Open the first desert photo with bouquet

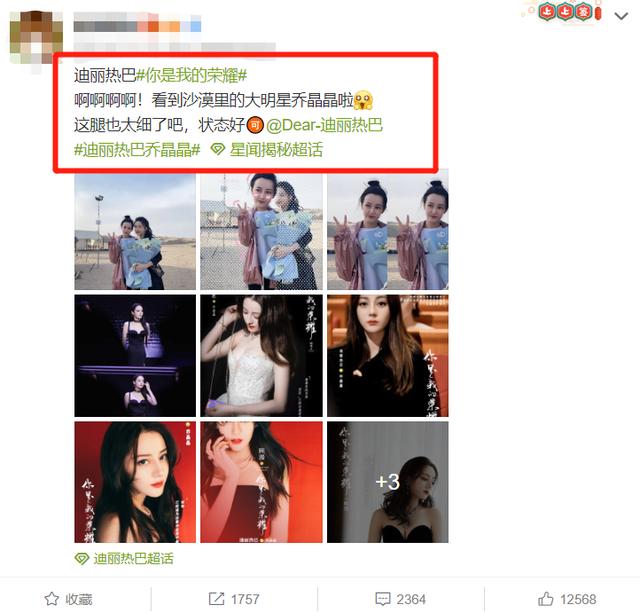pyautogui.click(x=135, y=232)
